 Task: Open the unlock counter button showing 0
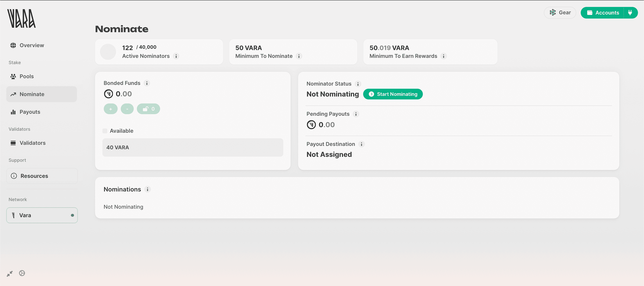pyautogui.click(x=148, y=109)
